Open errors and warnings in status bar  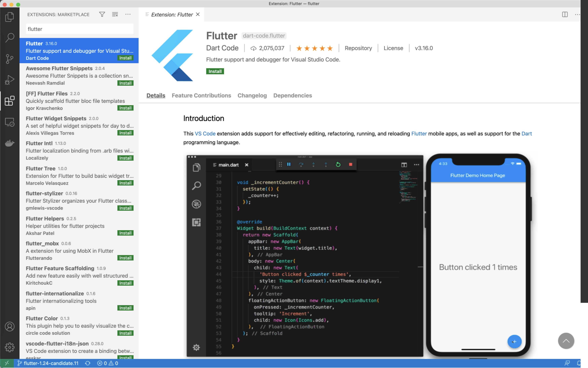point(108,363)
